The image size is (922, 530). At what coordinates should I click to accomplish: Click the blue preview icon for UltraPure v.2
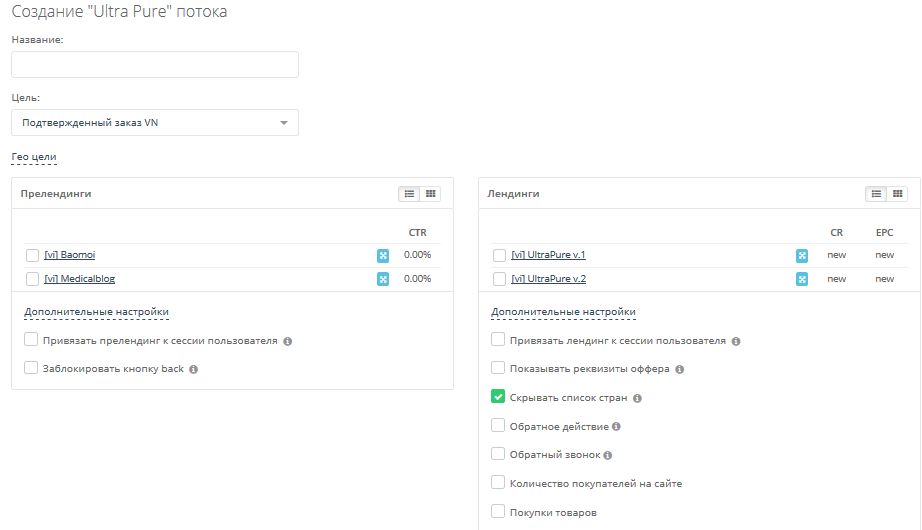tap(801, 279)
